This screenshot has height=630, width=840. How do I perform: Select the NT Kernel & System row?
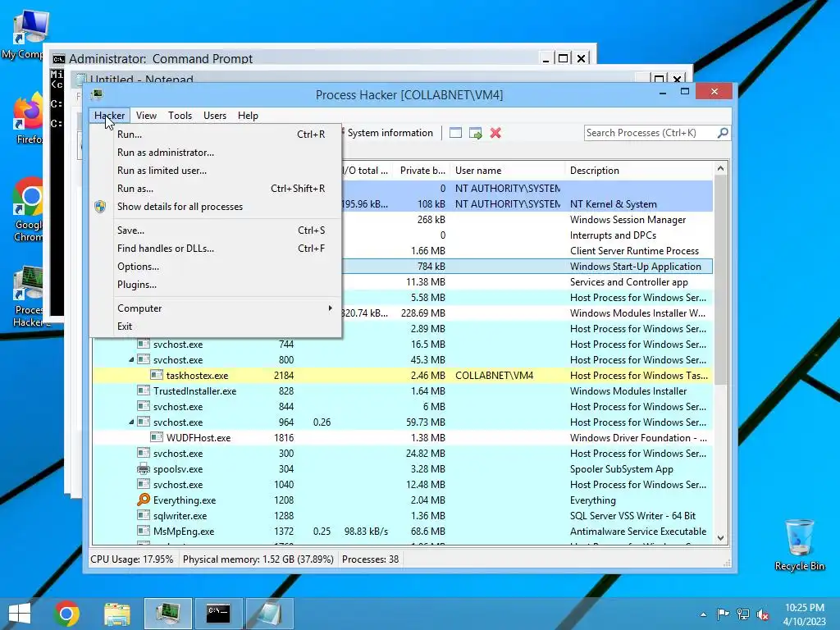527,204
